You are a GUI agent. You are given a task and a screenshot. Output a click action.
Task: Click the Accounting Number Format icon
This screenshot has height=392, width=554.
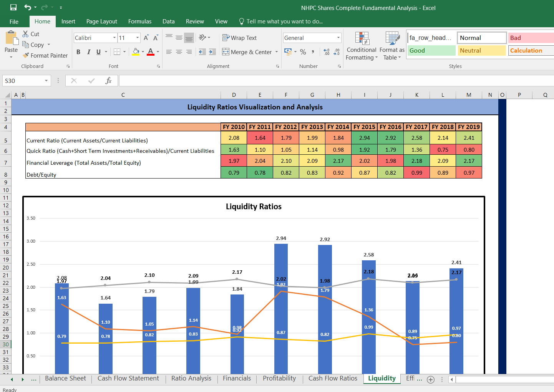(288, 51)
